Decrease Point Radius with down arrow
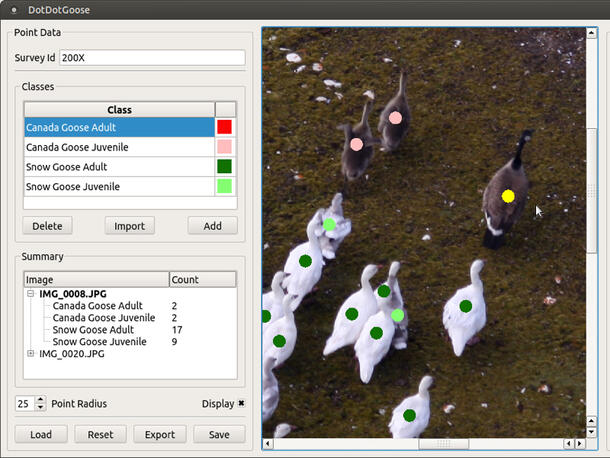Image resolution: width=610 pixels, height=458 pixels. [x=40, y=407]
